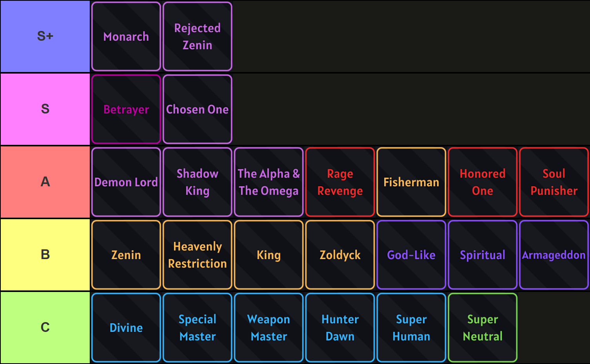The height and width of the screenshot is (364, 590).
Task: Click the God-Like tile
Action: (411, 255)
